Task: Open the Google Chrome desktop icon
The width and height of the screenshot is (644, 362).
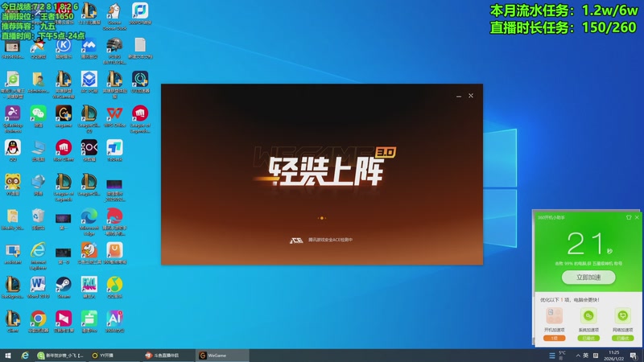Action: coord(38,321)
